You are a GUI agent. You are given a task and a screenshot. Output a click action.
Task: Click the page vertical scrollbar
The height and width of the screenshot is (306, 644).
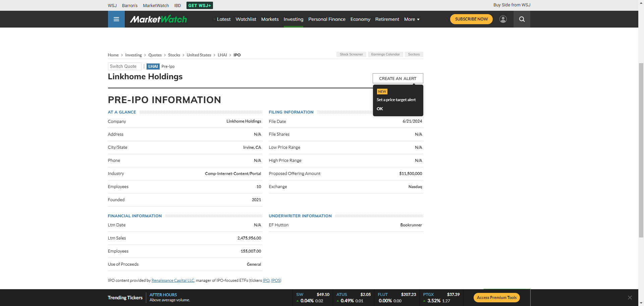coord(641,150)
